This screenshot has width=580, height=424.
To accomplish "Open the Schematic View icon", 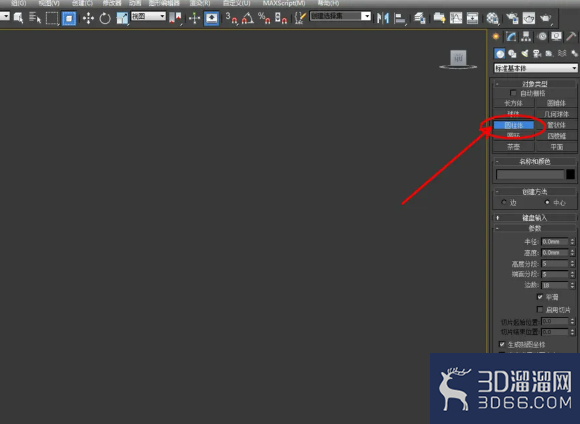I will coord(472,18).
